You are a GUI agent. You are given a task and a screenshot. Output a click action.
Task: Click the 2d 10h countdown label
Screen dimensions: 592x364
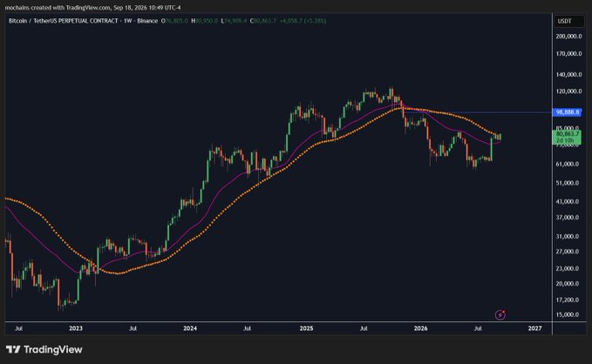pyautogui.click(x=564, y=140)
